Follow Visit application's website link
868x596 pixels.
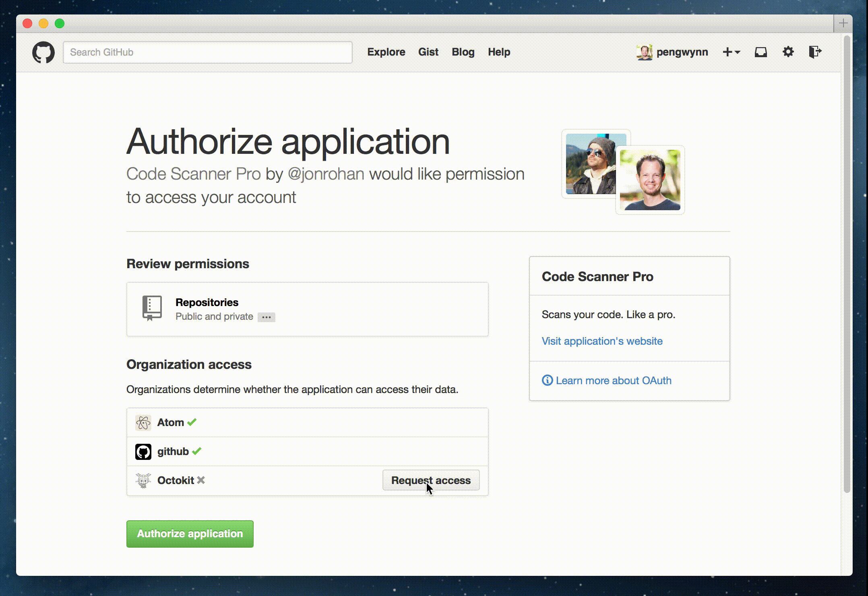click(602, 341)
